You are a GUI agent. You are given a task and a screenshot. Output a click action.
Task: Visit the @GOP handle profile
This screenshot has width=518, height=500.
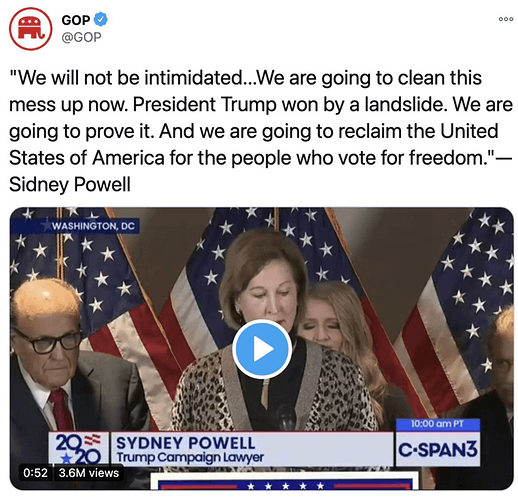click(81, 37)
